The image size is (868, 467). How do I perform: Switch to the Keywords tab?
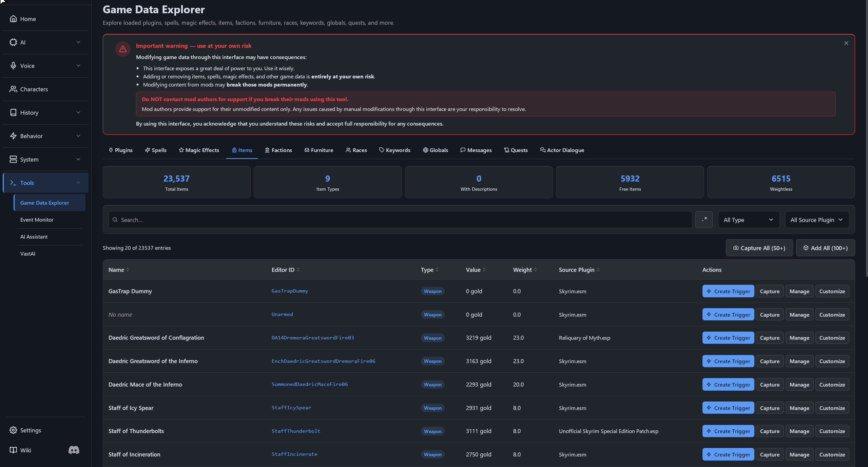[x=394, y=150]
